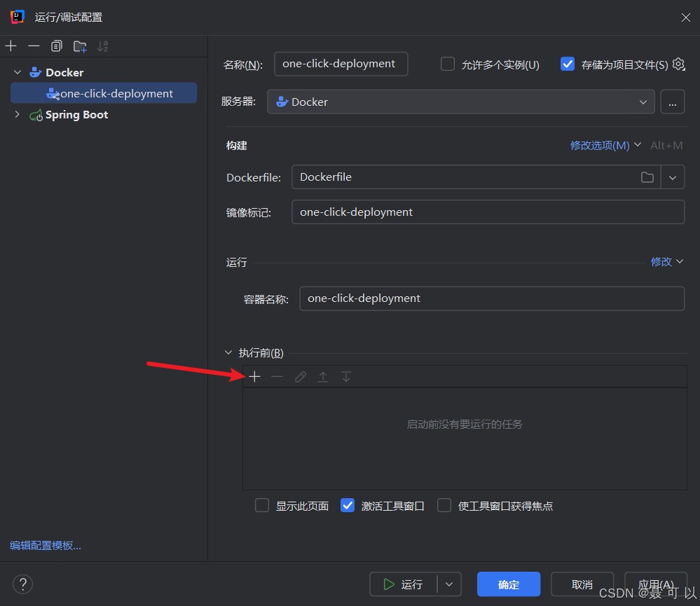This screenshot has height=606, width=700.
Task: Create new configuration folder
Action: tap(80, 46)
